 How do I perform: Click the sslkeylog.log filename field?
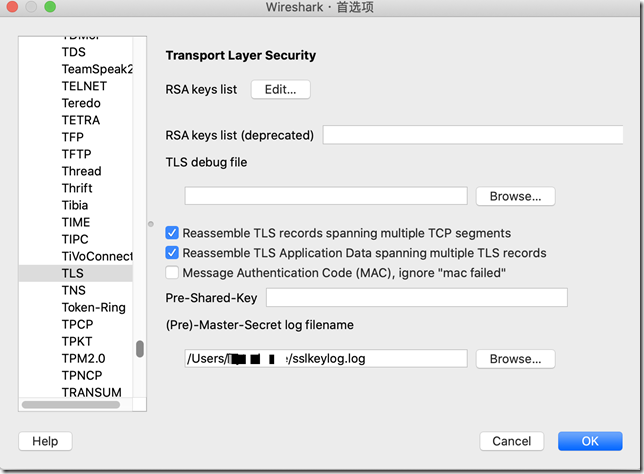click(x=326, y=359)
